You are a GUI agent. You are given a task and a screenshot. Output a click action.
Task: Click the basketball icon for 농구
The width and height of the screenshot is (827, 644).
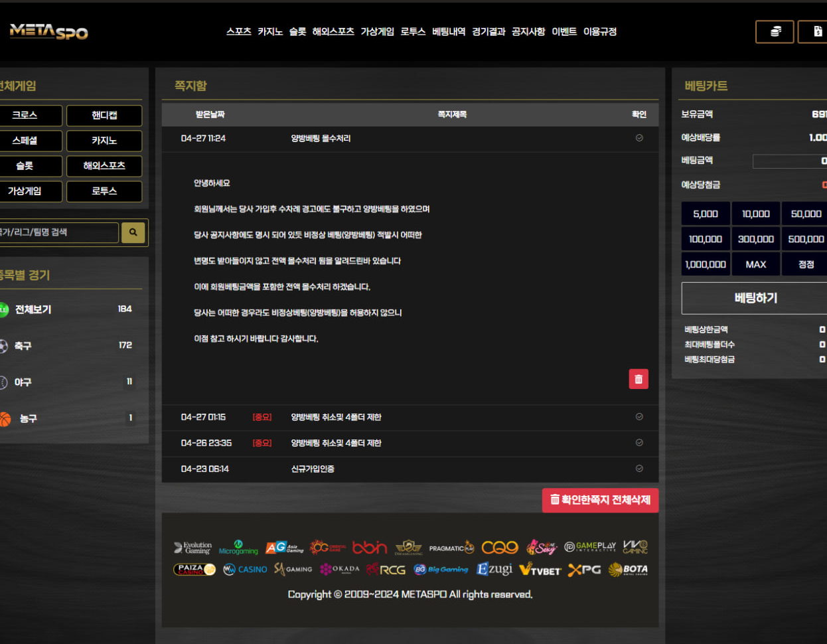5,419
